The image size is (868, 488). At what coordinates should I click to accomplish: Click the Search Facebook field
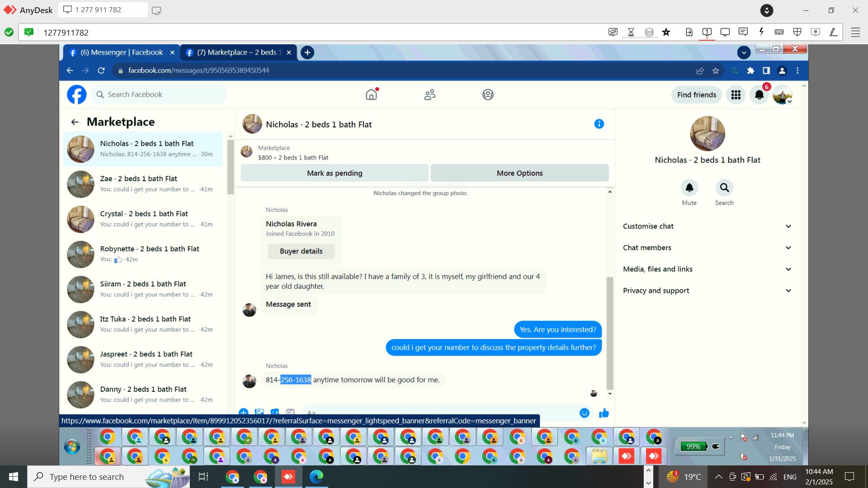[x=158, y=94]
